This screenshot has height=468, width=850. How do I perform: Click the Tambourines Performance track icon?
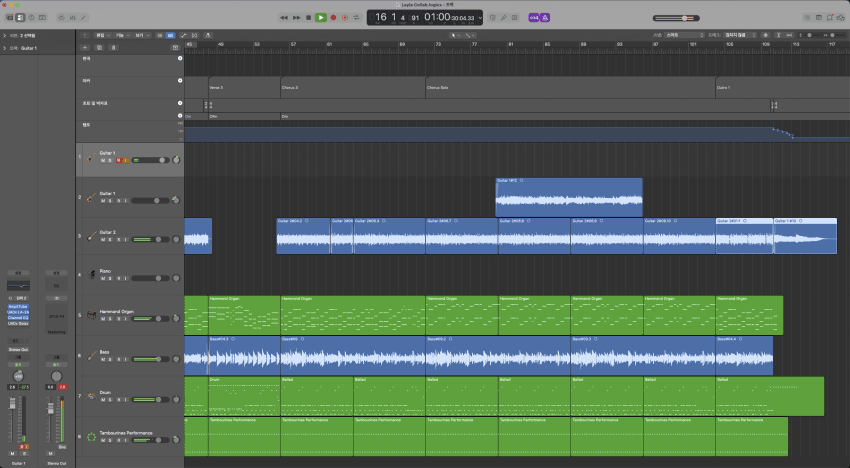point(91,436)
